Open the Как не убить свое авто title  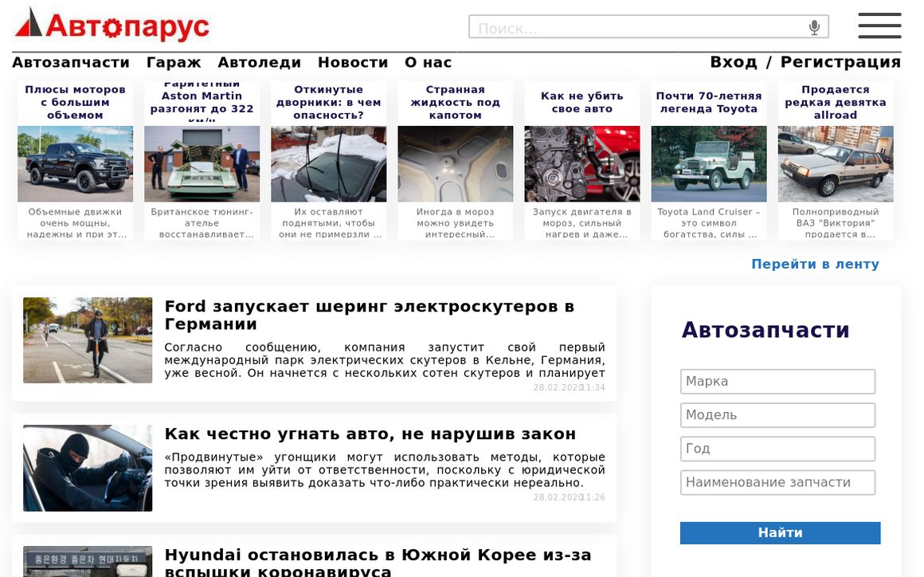pos(582,103)
